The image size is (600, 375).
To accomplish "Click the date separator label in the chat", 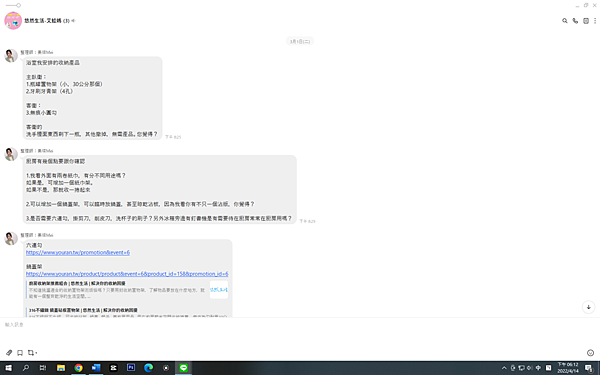I will click(x=300, y=41).
